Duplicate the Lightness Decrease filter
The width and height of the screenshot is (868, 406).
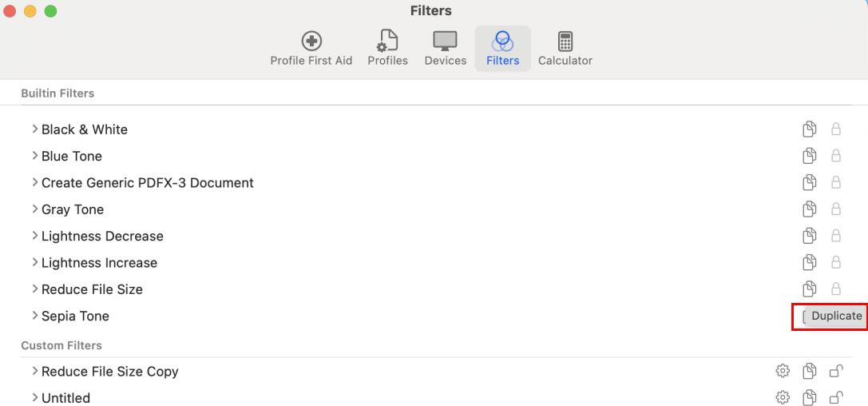coord(810,236)
